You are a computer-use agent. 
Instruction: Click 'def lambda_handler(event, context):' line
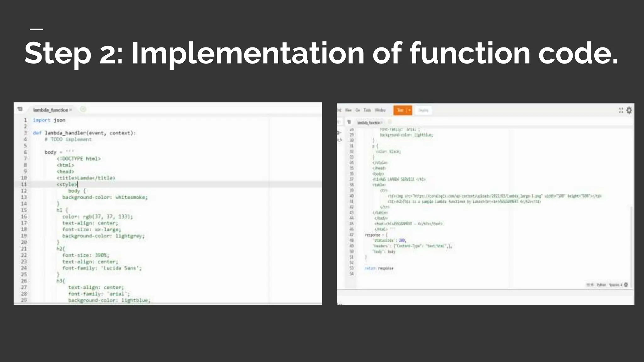click(84, 133)
